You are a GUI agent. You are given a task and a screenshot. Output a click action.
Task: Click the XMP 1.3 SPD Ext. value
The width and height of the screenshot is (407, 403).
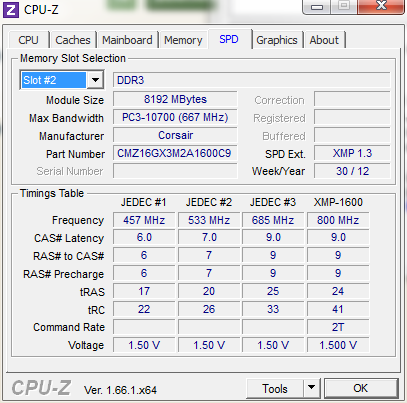click(352, 153)
